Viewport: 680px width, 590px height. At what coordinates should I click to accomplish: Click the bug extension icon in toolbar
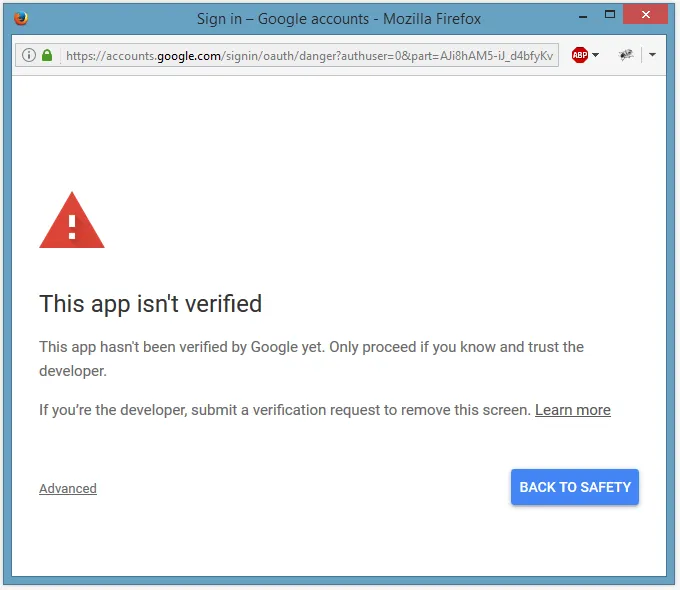pos(625,55)
